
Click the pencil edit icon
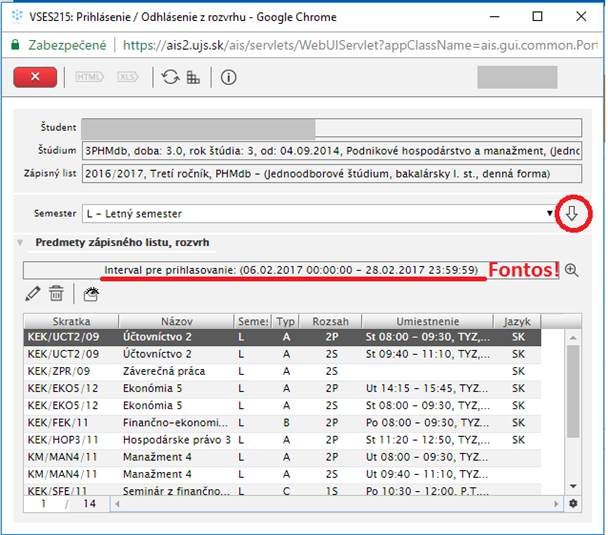(33, 293)
